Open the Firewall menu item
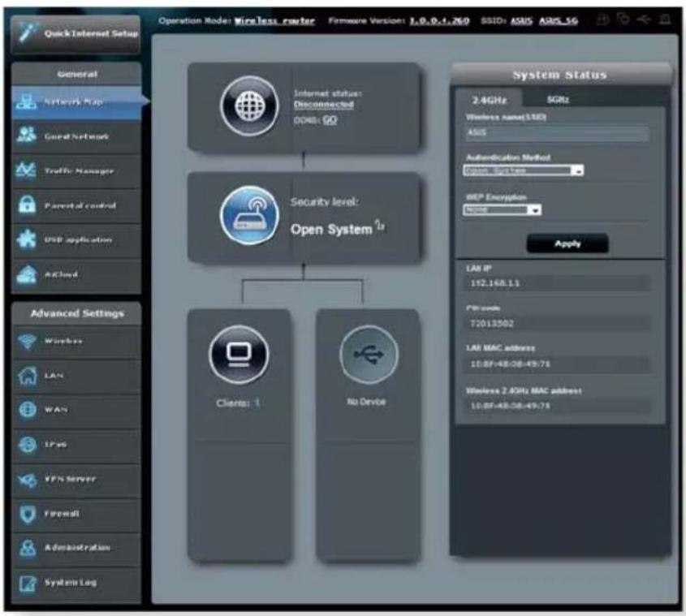The width and height of the screenshot is (686, 616). 76,514
